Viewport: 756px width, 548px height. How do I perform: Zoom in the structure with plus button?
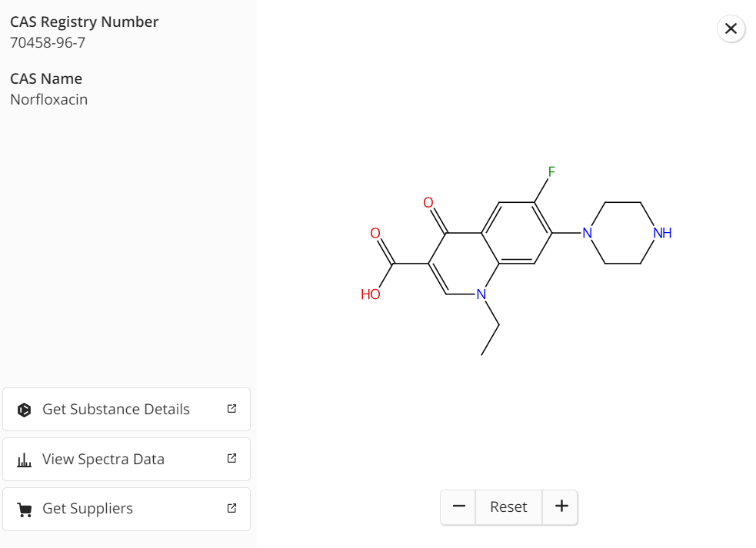tap(561, 506)
